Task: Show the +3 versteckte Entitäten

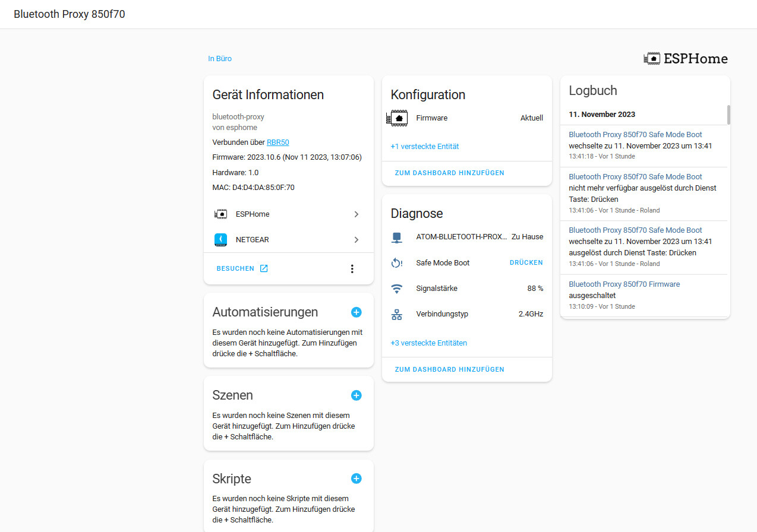Action: [429, 343]
